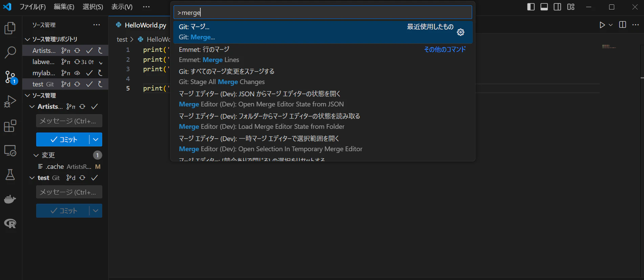Open the Testing flask view
The image size is (644, 280).
[10, 175]
